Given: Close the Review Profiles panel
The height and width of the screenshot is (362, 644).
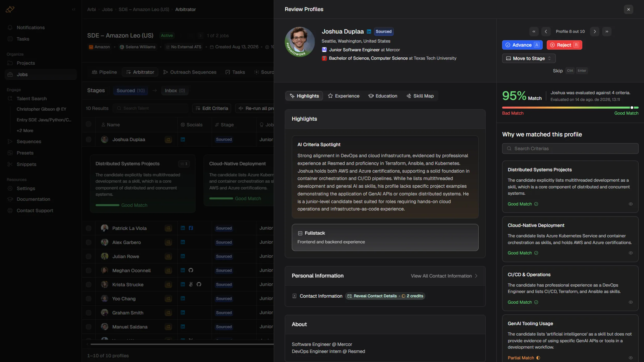Looking at the screenshot, I should click(x=628, y=9).
